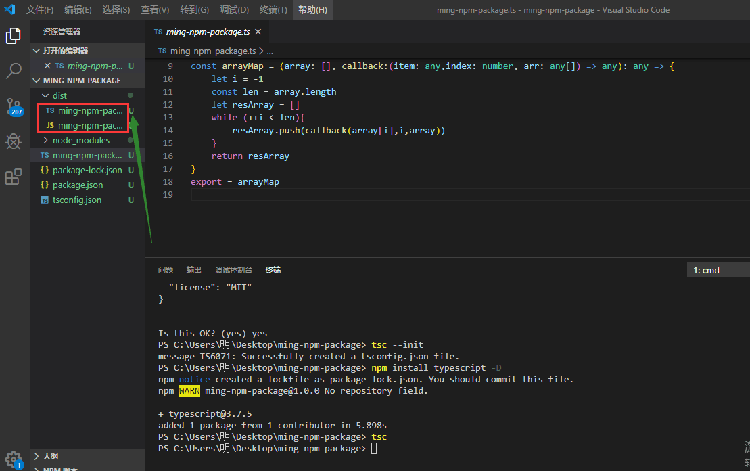The image size is (750, 471).
Task: Click the VS Code logo icon
Action: click(x=9, y=9)
